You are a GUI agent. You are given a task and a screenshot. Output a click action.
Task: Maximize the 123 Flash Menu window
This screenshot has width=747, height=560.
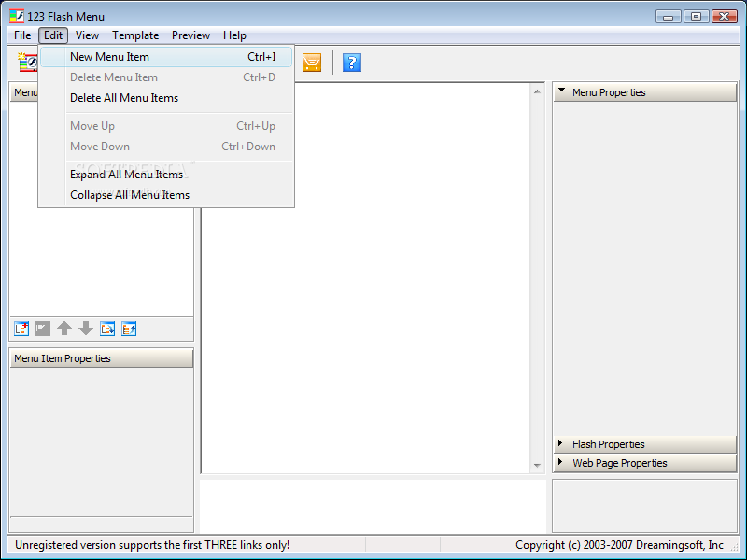click(696, 16)
